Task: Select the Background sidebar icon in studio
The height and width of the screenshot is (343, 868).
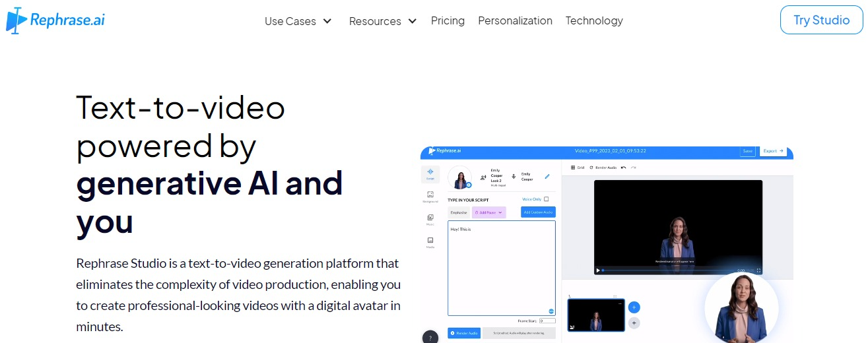Action: coord(430,197)
